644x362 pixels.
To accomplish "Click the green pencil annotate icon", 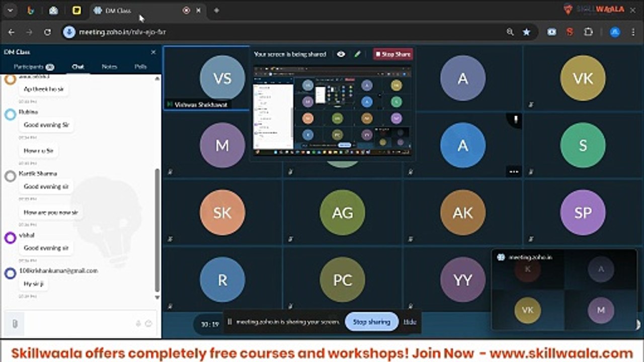I will coord(358,54).
